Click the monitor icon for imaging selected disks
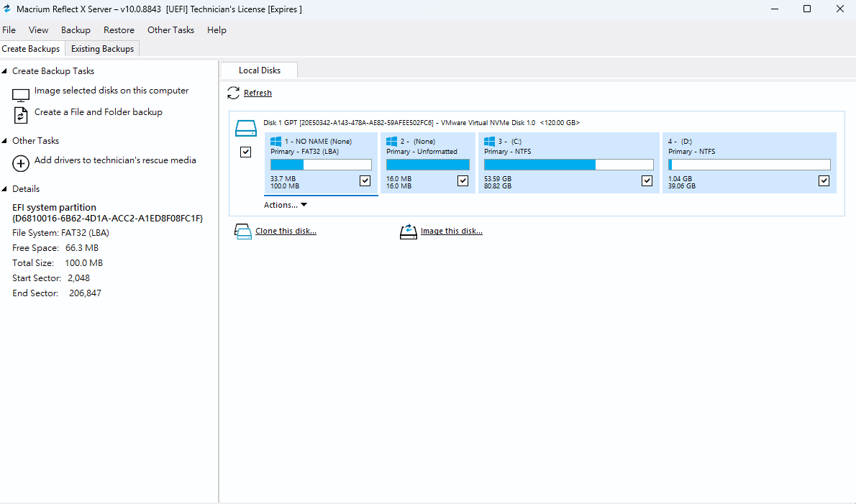The height and width of the screenshot is (504, 856). point(22,94)
